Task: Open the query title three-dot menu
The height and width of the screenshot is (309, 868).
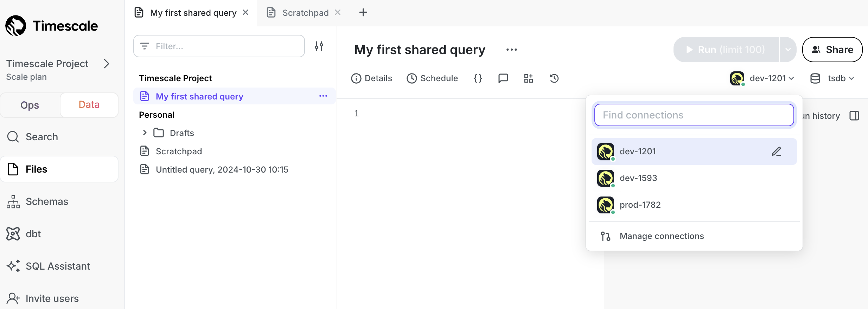Action: pyautogui.click(x=511, y=50)
